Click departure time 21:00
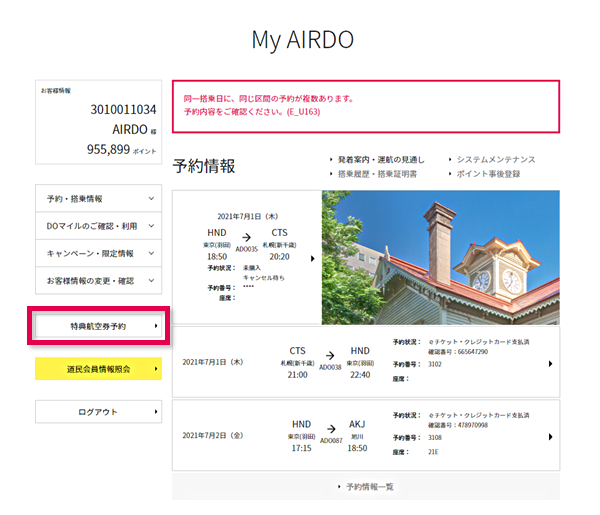 (x=297, y=375)
